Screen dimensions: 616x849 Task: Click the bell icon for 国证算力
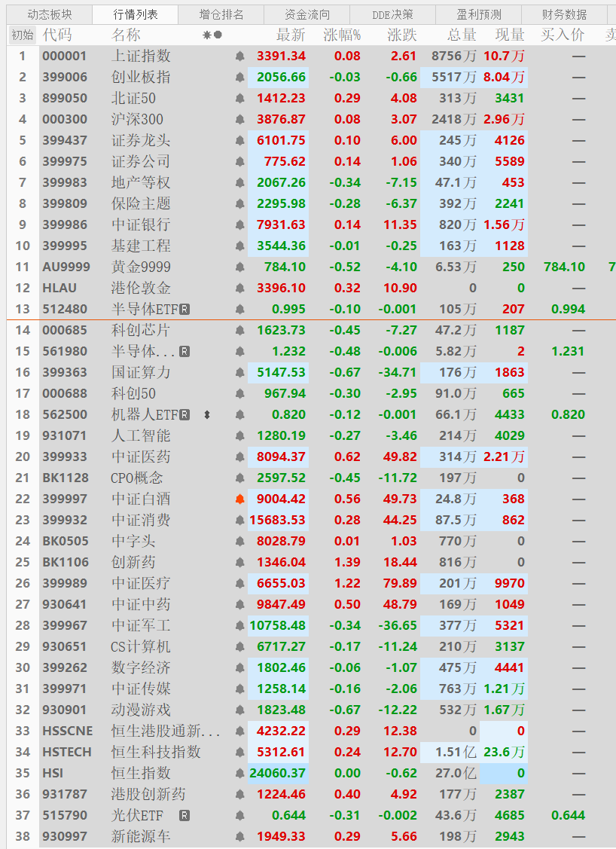click(x=239, y=372)
